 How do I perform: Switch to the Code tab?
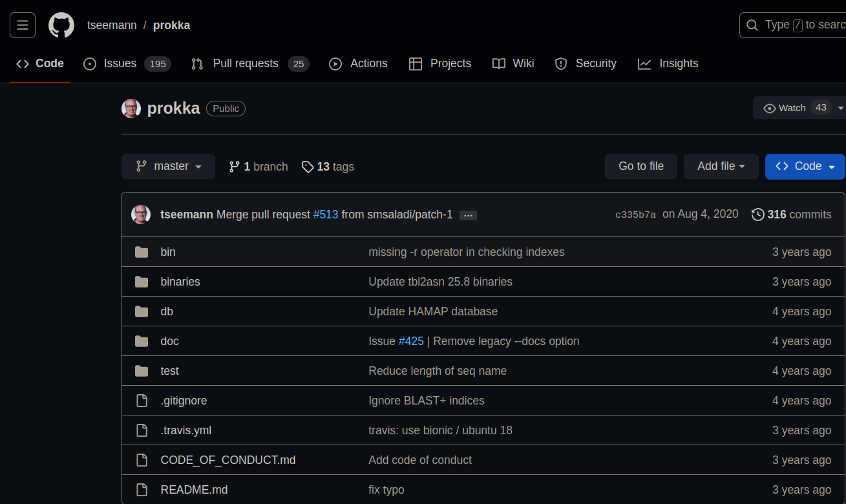[40, 63]
